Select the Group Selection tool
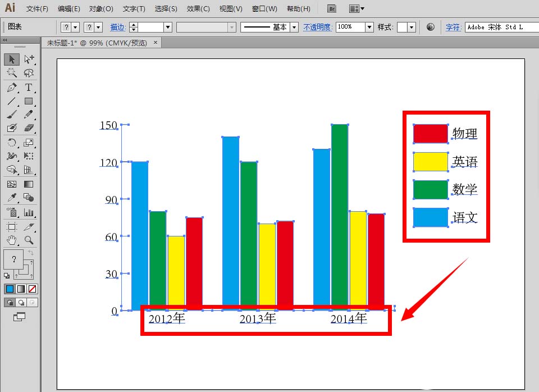This screenshot has height=392, width=539. [29, 60]
